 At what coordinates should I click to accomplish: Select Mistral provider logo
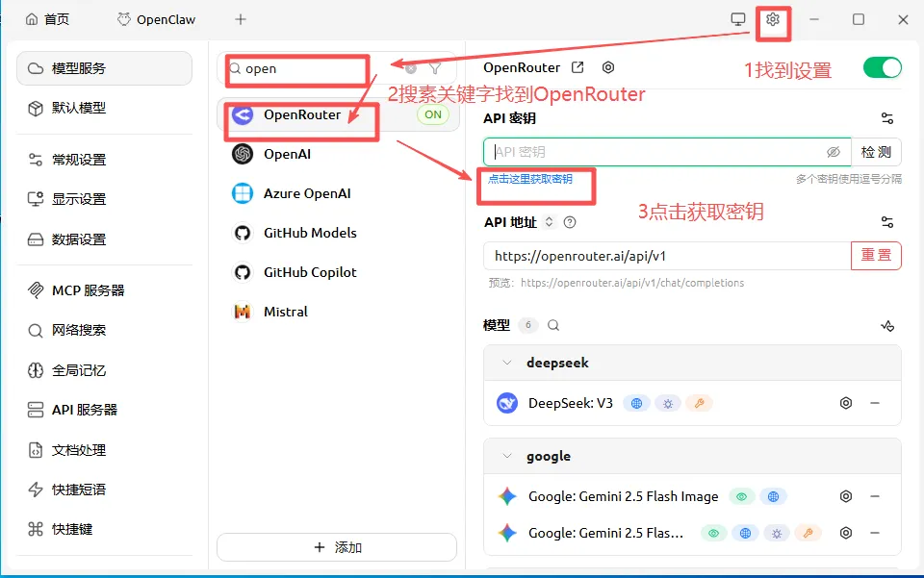243,312
